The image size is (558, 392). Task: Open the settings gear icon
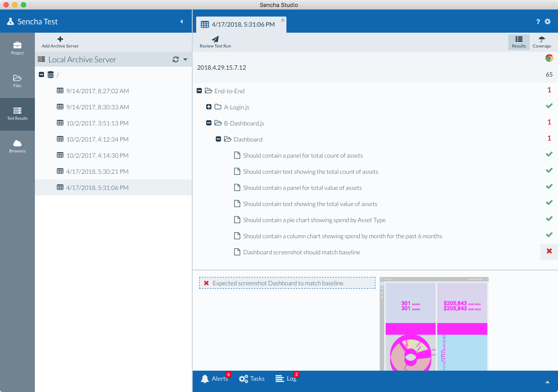point(548,21)
